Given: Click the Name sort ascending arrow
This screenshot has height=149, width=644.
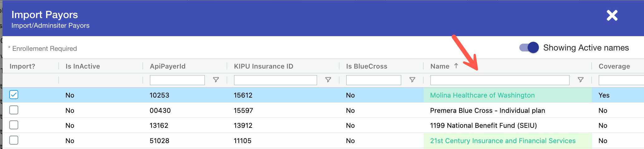Looking at the screenshot, I should tap(456, 66).
